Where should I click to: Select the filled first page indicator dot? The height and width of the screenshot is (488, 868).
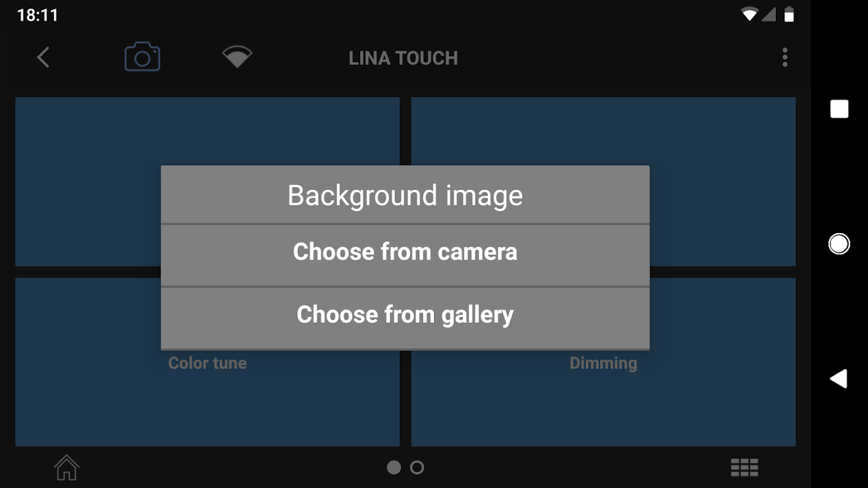[394, 468]
